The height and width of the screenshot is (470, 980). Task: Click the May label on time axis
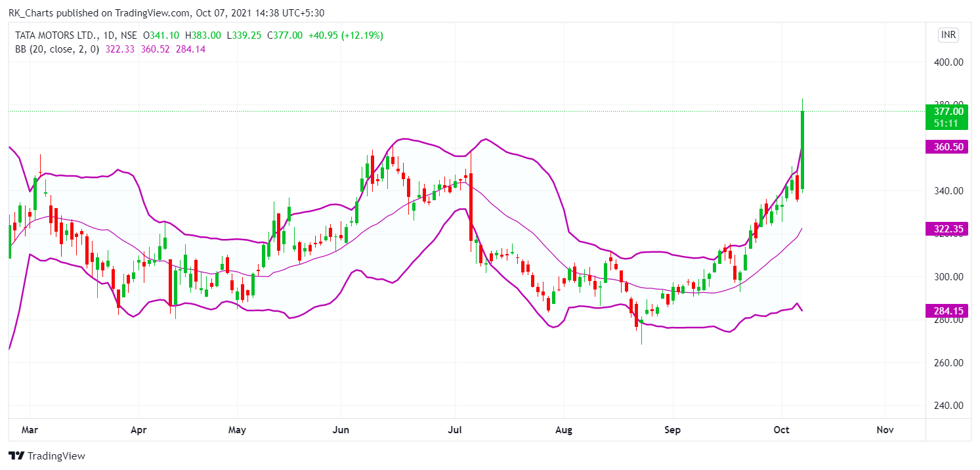click(x=237, y=430)
